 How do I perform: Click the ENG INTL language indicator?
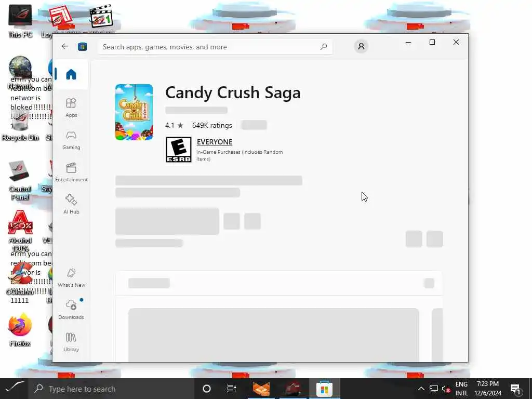(x=461, y=389)
